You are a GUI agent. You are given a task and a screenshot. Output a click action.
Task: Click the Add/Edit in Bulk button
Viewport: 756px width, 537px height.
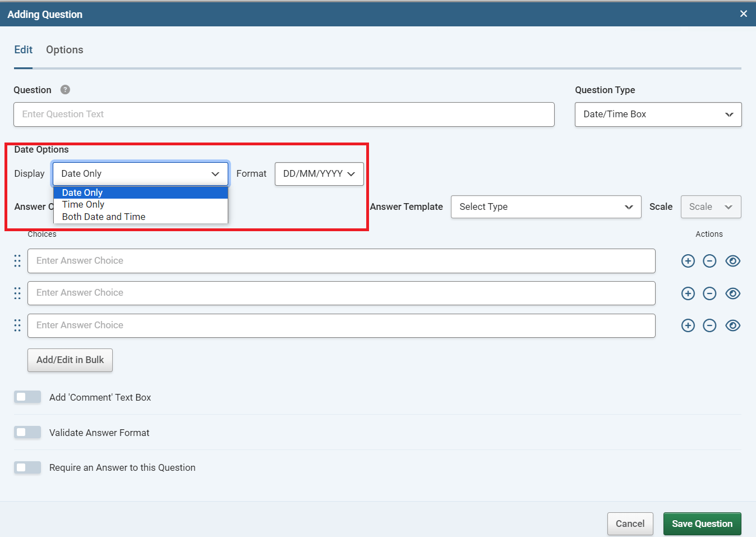70,360
